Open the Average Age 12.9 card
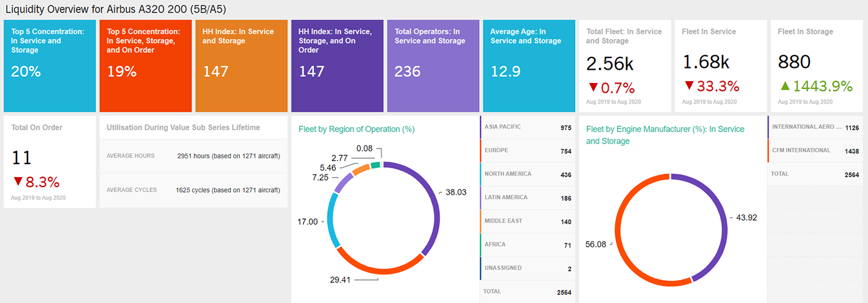 click(x=529, y=66)
